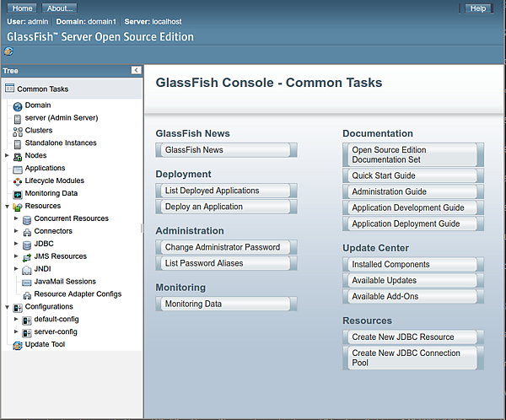Collapse the tree panel with arrow button
This screenshot has height=420, width=506.
pyautogui.click(x=136, y=71)
